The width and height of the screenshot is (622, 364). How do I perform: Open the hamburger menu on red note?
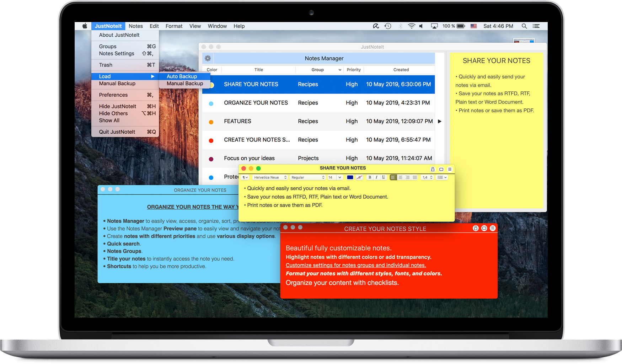pyautogui.click(x=493, y=228)
